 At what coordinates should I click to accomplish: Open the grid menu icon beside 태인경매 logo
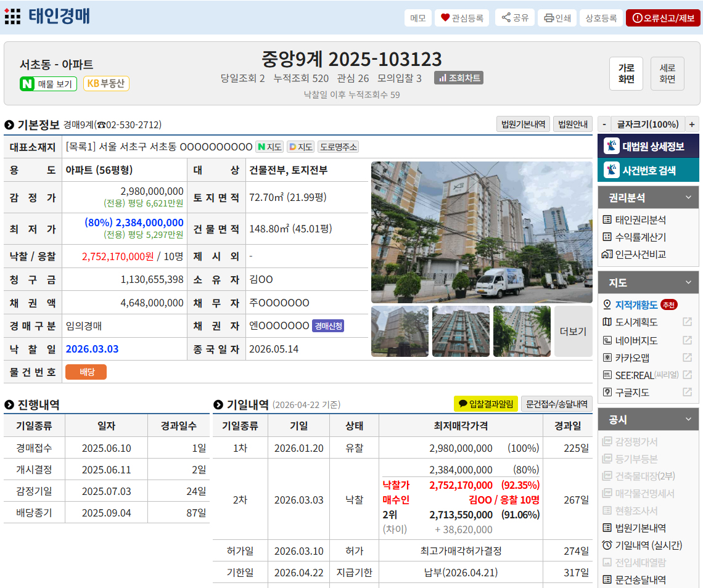(12, 17)
